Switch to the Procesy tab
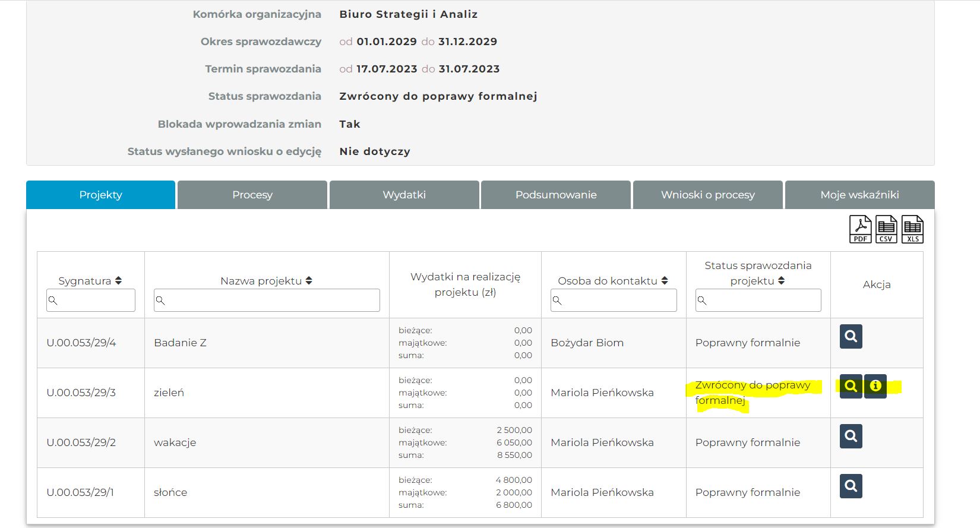This screenshot has height=528, width=980. tap(252, 195)
